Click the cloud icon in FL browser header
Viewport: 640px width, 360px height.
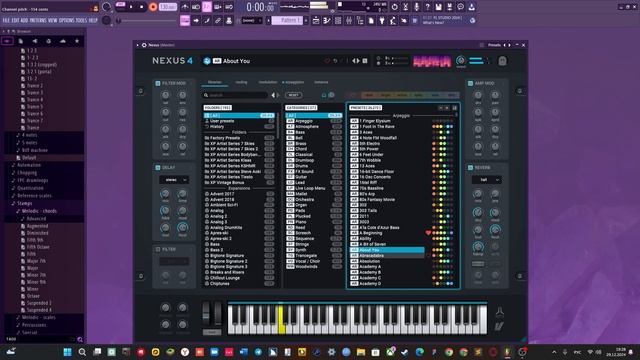pos(62,41)
